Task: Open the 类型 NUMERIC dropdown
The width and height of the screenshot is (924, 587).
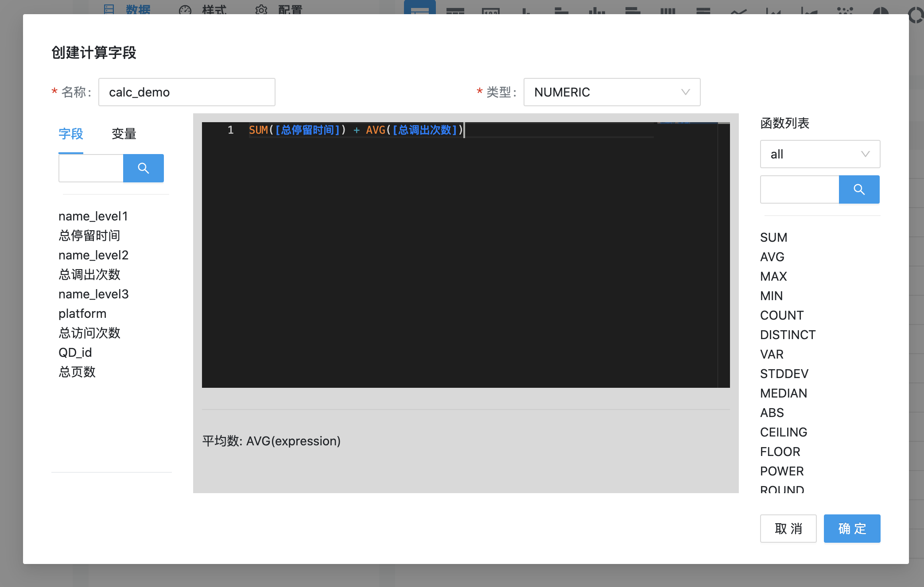Action: (x=611, y=92)
